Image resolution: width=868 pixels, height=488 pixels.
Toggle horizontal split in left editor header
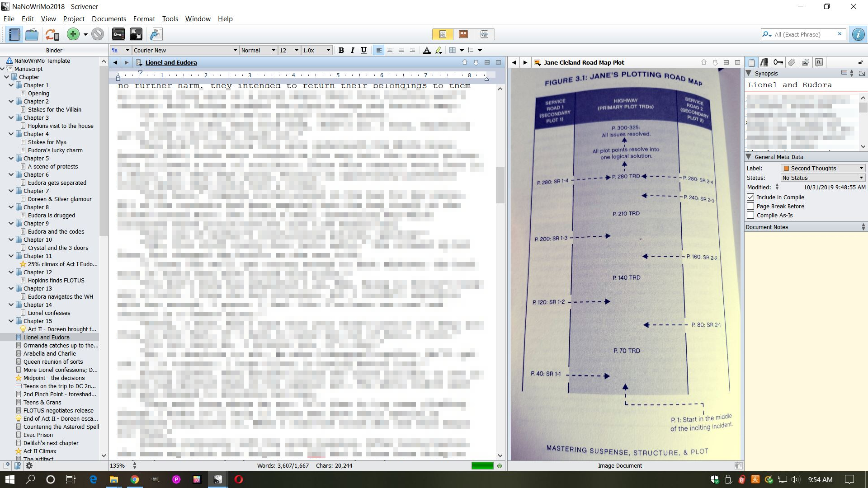(487, 62)
